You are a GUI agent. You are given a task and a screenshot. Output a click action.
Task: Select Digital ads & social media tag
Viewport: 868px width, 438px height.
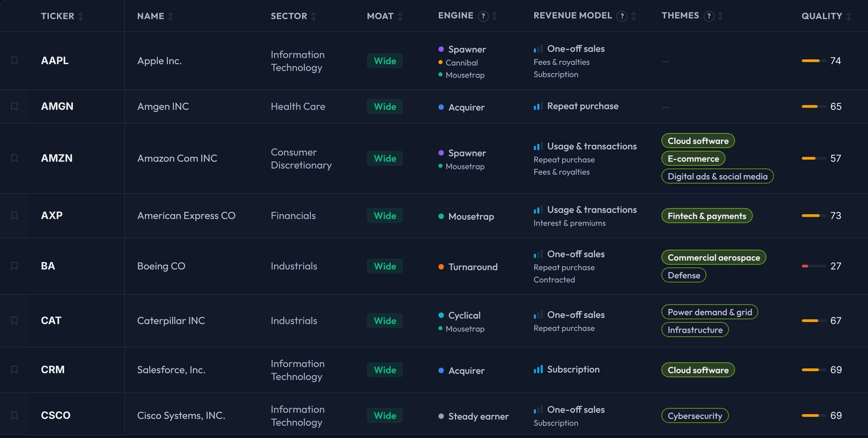717,176
